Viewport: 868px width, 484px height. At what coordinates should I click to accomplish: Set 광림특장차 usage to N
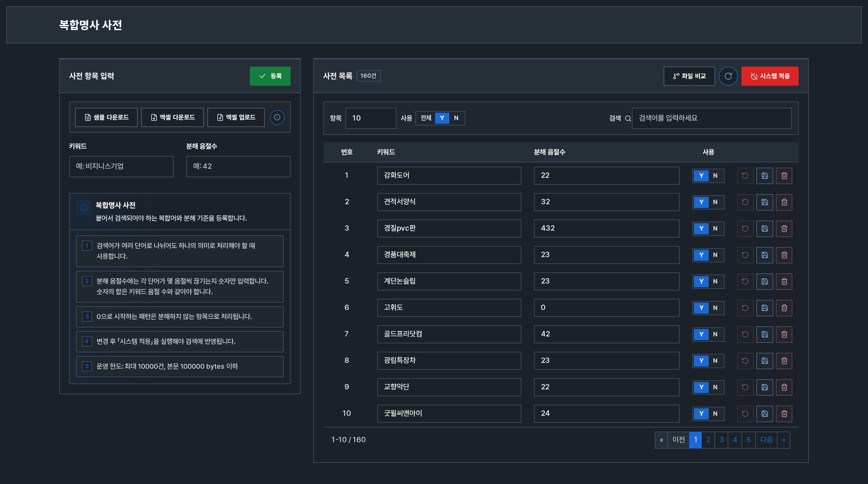pyautogui.click(x=715, y=361)
